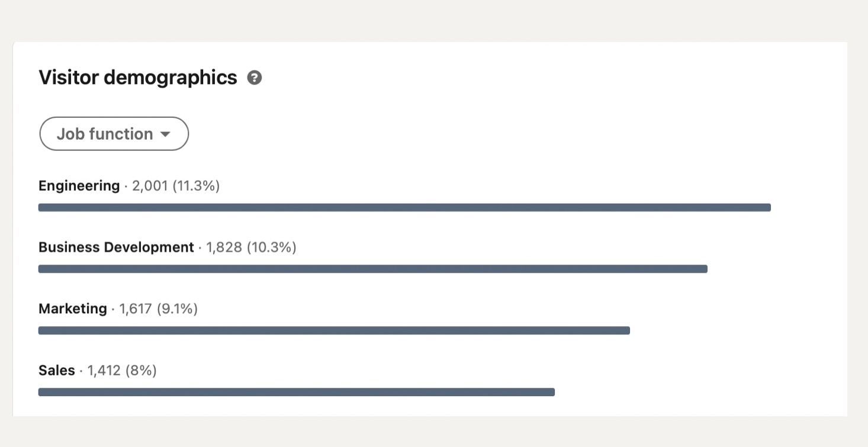This screenshot has height=447, width=868.
Task: Select the Sales label
Action: 57,371
